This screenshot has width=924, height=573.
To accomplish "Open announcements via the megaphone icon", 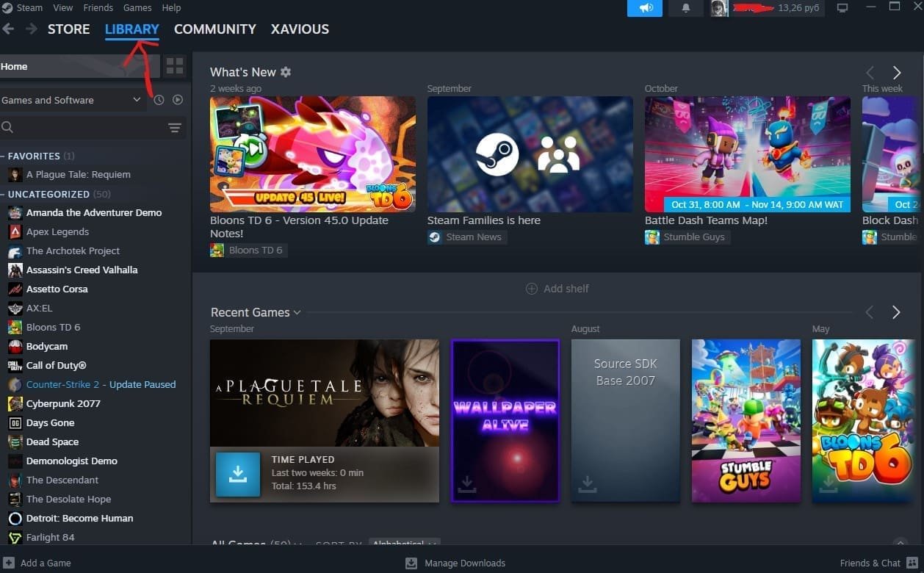I will [645, 8].
